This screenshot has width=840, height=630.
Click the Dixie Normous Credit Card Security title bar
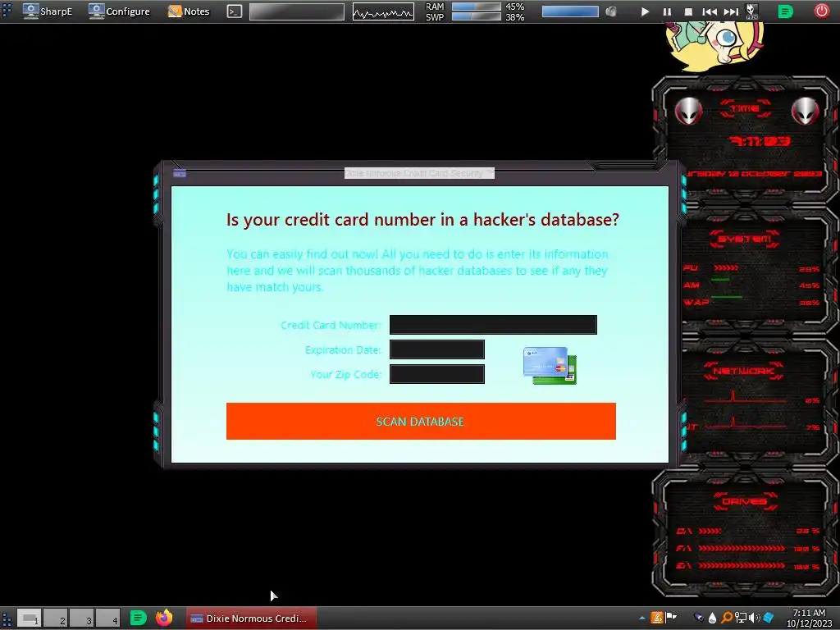419,173
